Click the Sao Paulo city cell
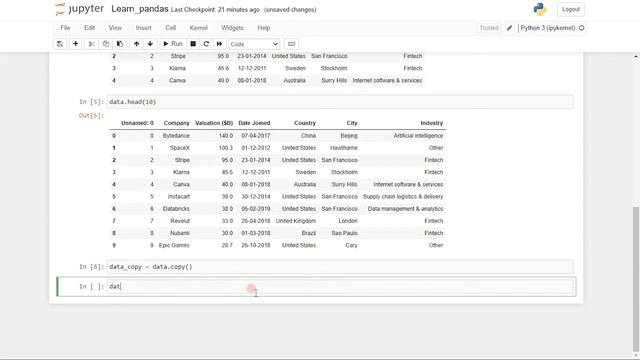The image size is (640, 360). coord(344,233)
